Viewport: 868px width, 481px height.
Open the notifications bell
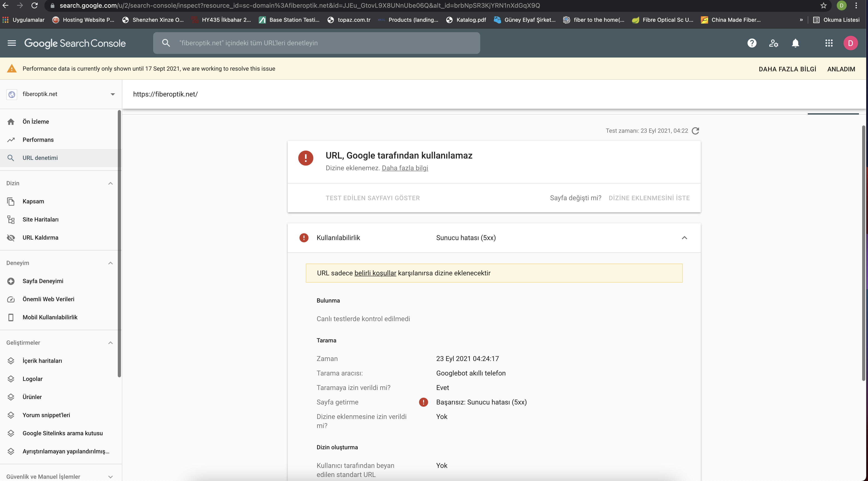point(796,43)
